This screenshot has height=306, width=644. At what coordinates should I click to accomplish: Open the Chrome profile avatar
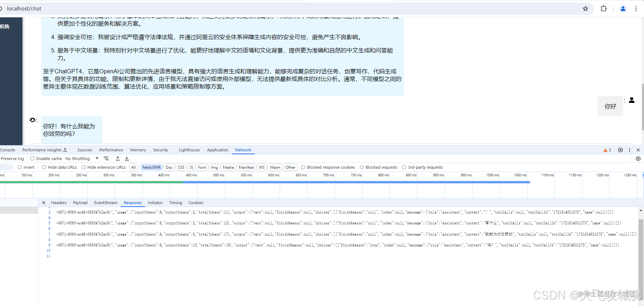pos(623,9)
